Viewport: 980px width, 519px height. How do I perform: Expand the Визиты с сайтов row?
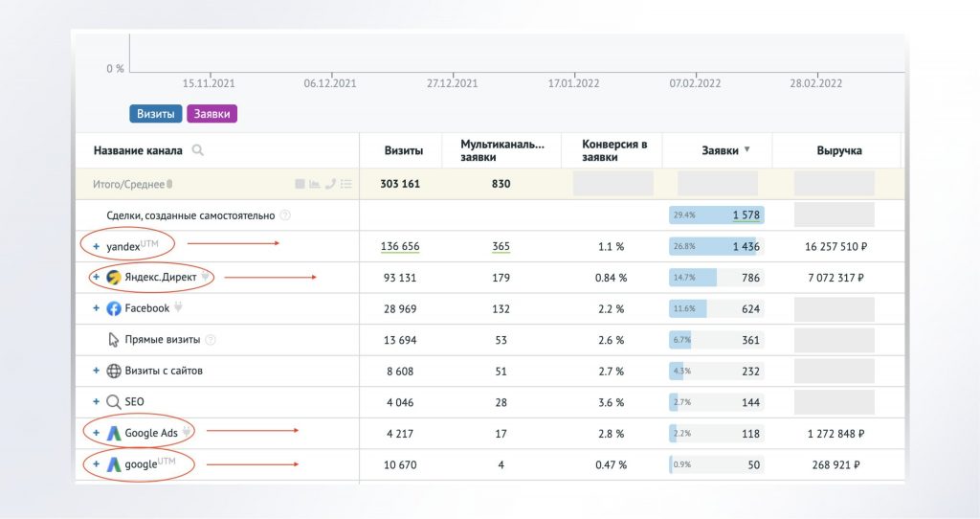96,371
